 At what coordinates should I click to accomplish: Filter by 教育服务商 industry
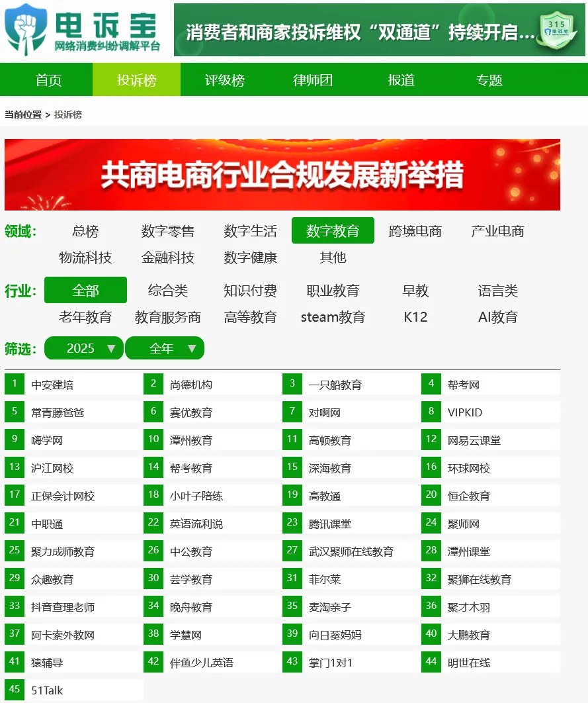[168, 317]
